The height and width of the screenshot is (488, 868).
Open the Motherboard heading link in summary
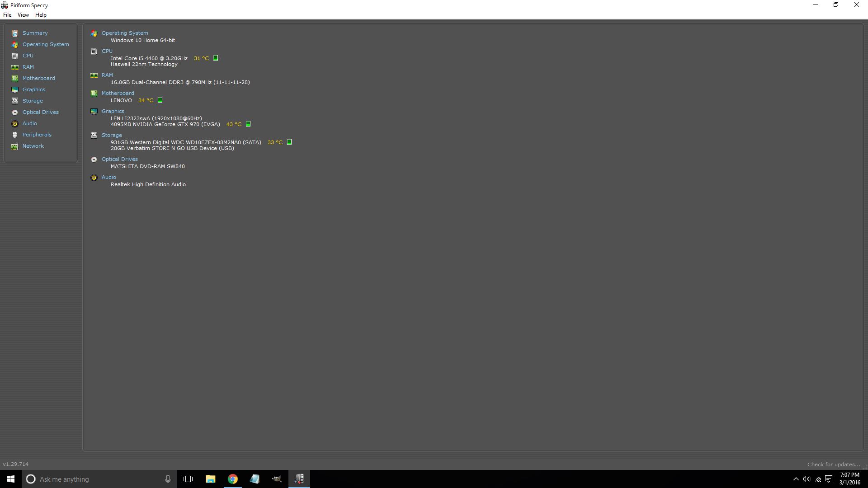(x=118, y=93)
